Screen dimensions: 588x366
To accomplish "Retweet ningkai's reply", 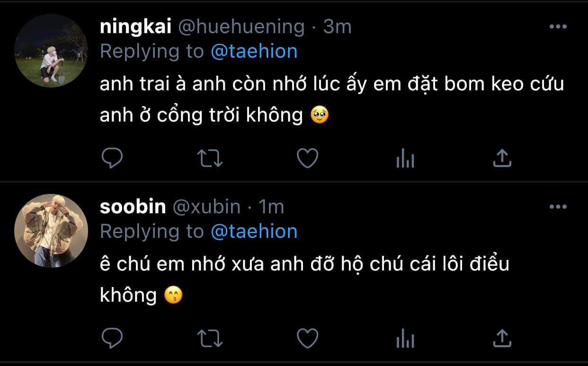I will click(209, 158).
